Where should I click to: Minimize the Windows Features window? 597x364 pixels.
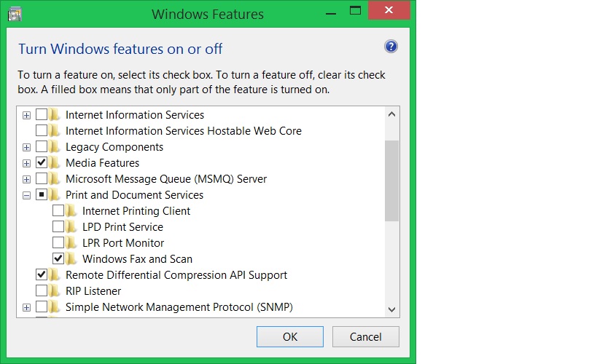[331, 13]
